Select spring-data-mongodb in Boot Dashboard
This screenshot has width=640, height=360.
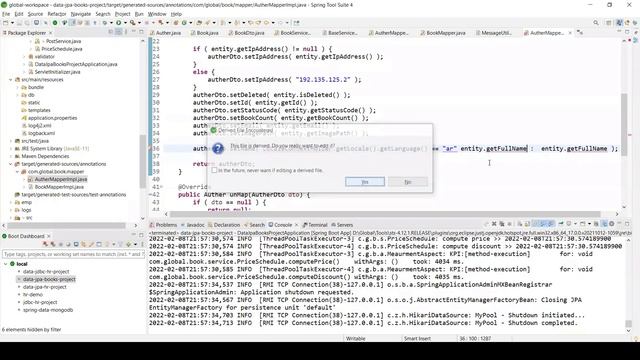point(48,310)
